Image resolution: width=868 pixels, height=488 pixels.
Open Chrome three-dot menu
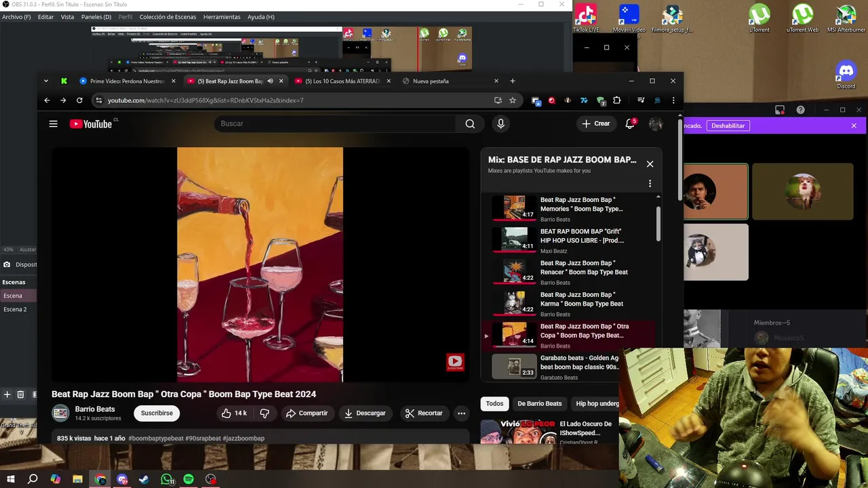click(673, 100)
